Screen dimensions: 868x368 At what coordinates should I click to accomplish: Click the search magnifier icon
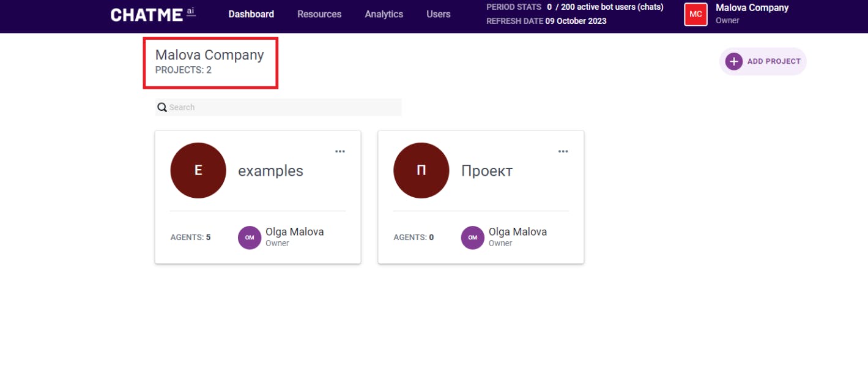coord(162,108)
